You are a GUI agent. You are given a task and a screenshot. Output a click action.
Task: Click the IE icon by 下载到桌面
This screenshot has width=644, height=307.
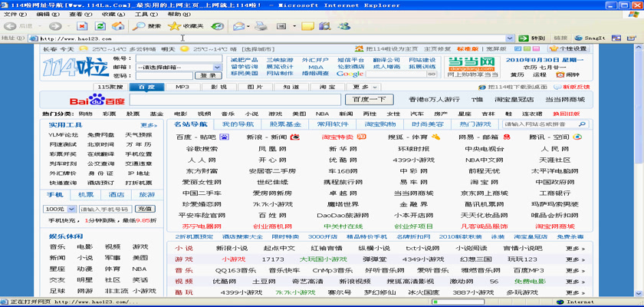coord(482,87)
